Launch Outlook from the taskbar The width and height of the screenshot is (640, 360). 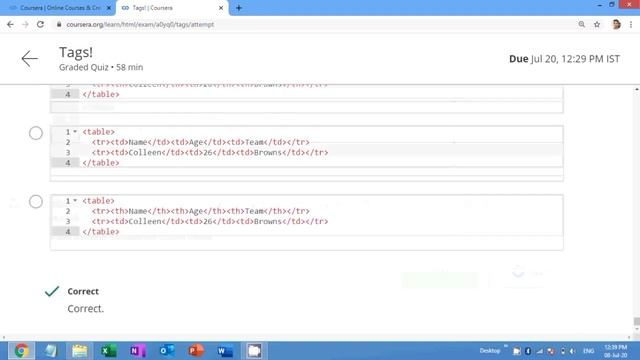pos(167,351)
